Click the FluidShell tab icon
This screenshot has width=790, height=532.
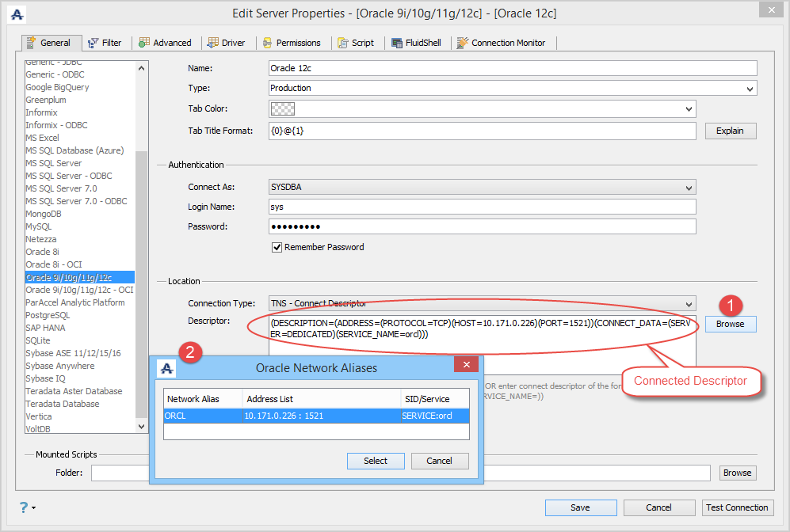397,44
